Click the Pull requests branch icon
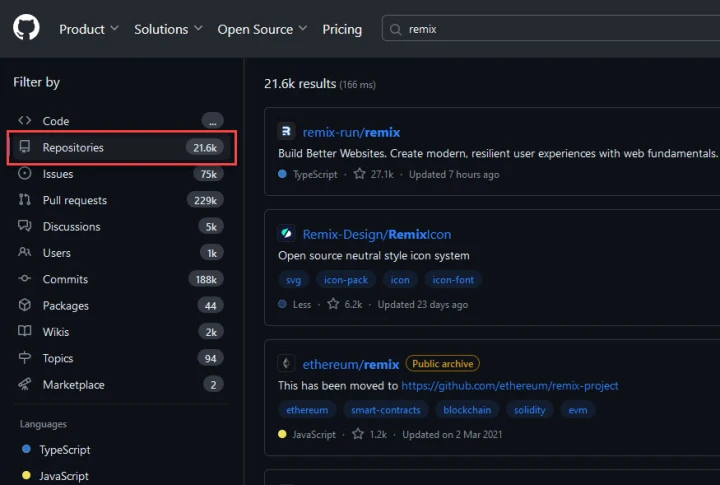The image size is (720, 485). pyautogui.click(x=24, y=199)
